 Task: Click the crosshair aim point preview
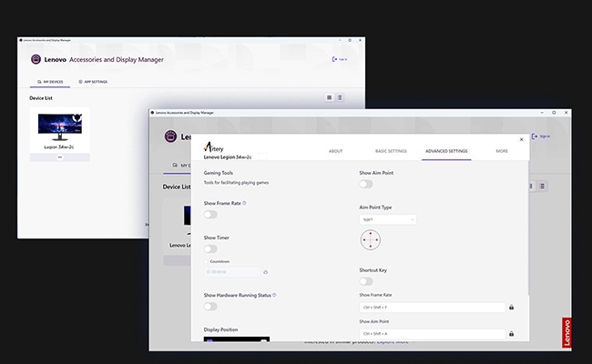point(371,240)
